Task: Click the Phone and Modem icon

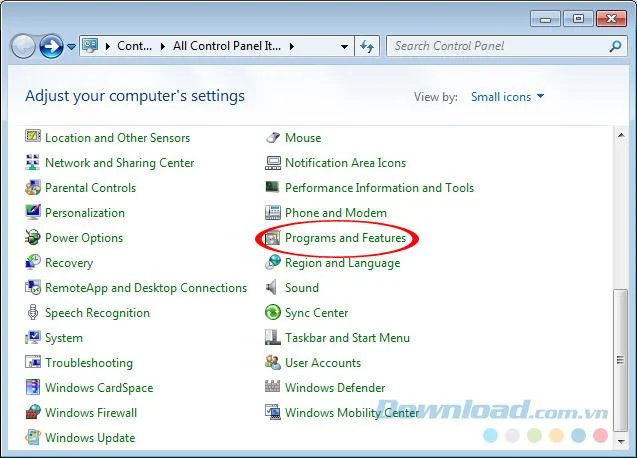Action: (273, 212)
